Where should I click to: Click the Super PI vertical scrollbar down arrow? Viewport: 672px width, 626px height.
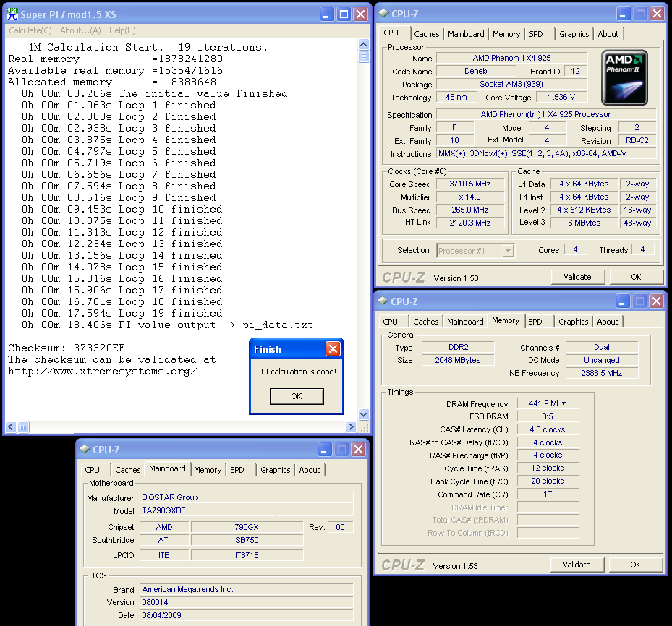363,414
